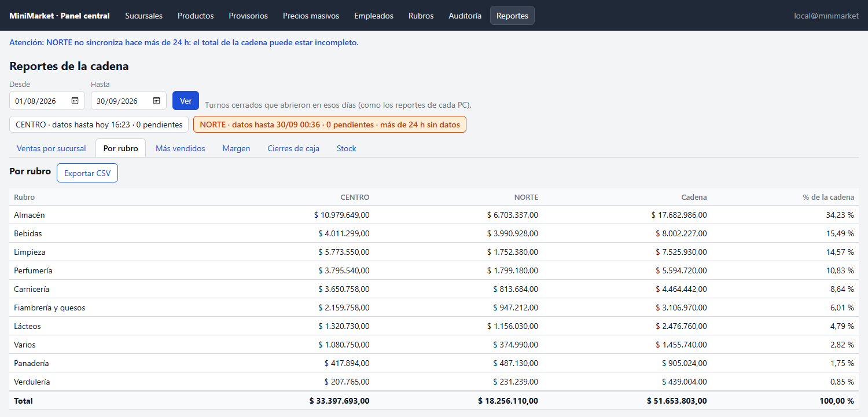This screenshot has height=417, width=868.
Task: Show the Más vendidos tab
Action: click(181, 148)
